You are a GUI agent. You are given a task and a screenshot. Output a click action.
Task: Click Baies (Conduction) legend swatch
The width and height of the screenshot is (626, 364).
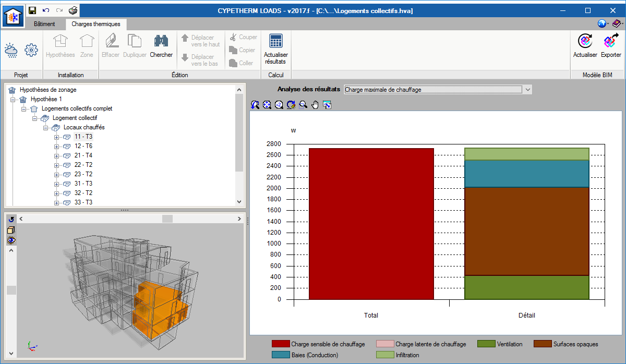point(280,355)
